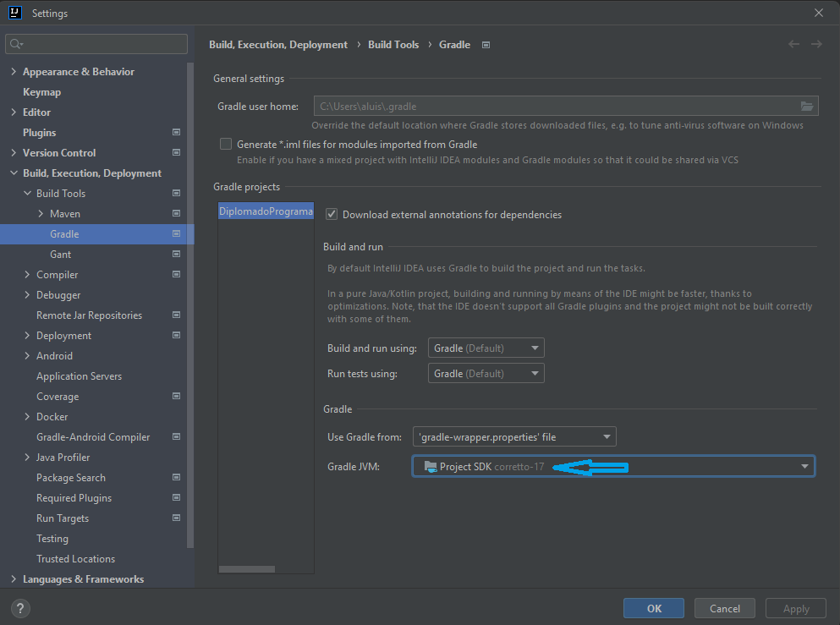
Task: Click the OK button
Action: (654, 608)
